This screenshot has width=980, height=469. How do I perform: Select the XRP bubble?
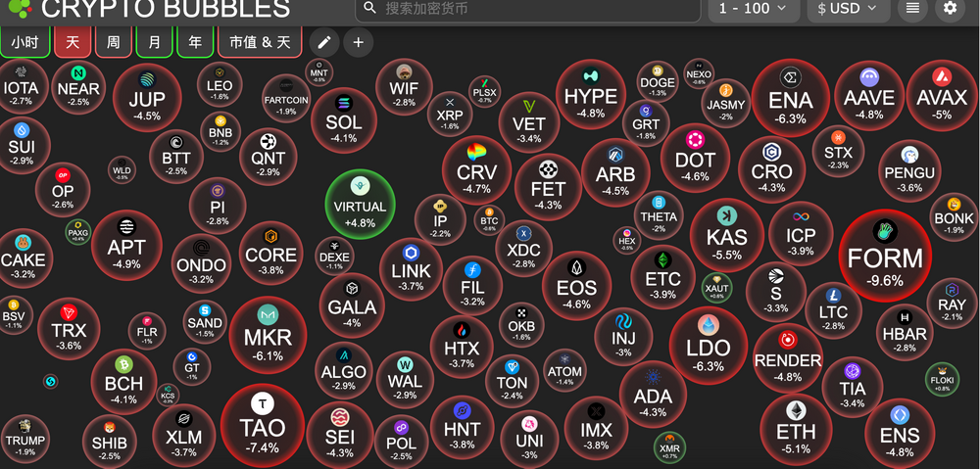click(x=450, y=115)
